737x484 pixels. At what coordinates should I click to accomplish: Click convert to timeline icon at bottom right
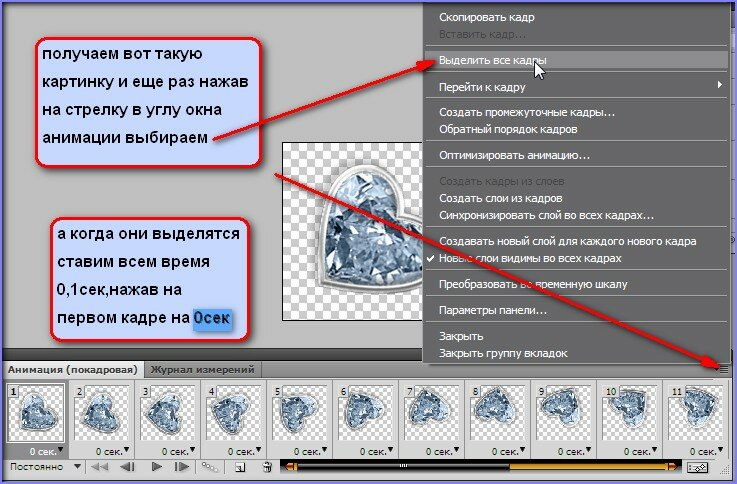[x=697, y=467]
